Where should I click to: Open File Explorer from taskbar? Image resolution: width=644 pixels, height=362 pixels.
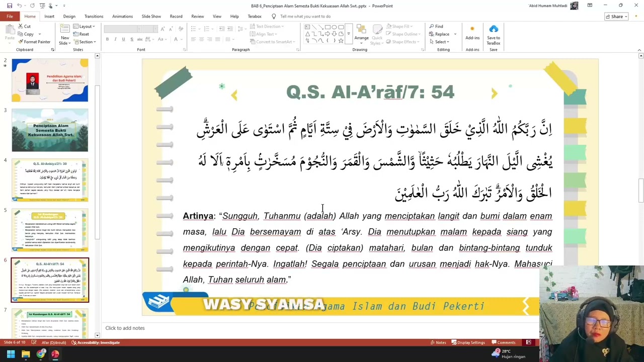pyautogui.click(x=26, y=354)
